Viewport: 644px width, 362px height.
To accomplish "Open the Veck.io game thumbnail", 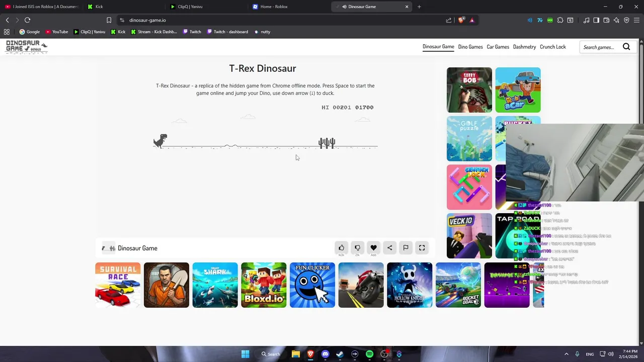I will pyautogui.click(x=469, y=236).
